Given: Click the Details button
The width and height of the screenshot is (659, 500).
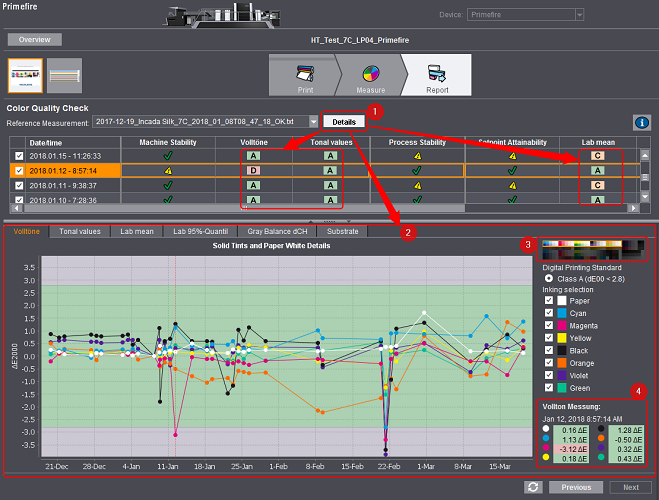Looking at the screenshot, I should 344,122.
